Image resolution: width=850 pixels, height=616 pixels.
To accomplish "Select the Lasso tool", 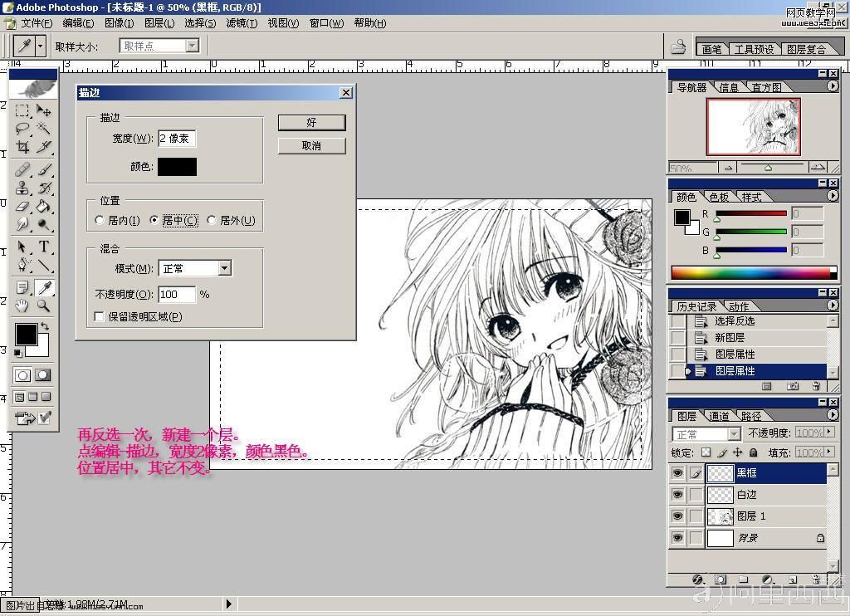I will 22,129.
